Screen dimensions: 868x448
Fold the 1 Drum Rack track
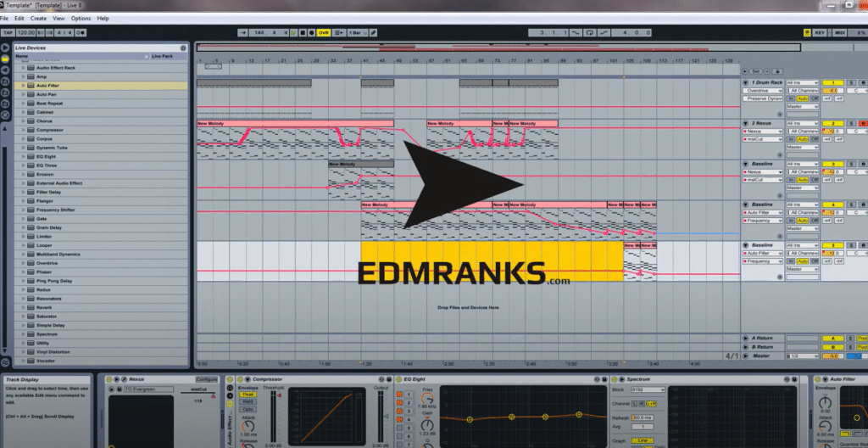click(745, 82)
